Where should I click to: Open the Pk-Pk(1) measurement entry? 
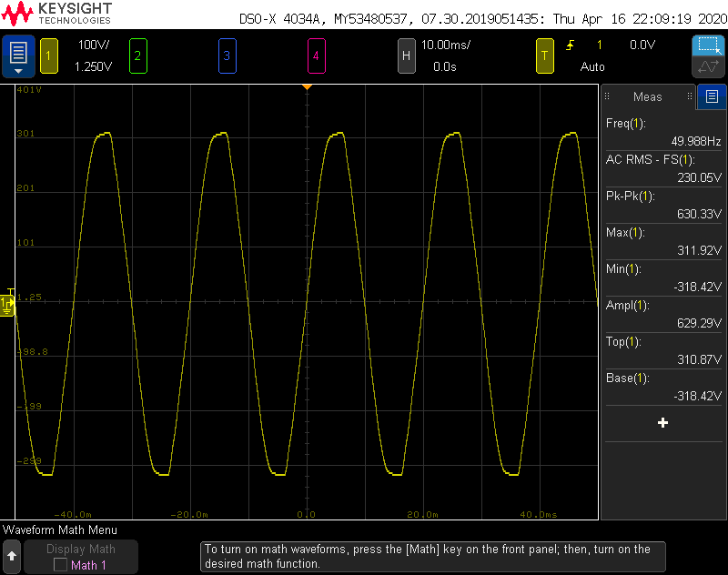662,205
